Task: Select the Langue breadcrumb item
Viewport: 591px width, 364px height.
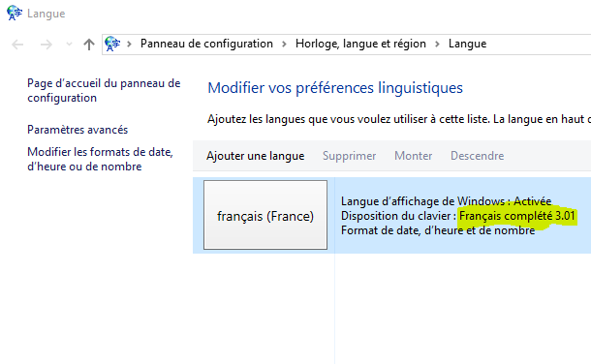Action: [467, 44]
